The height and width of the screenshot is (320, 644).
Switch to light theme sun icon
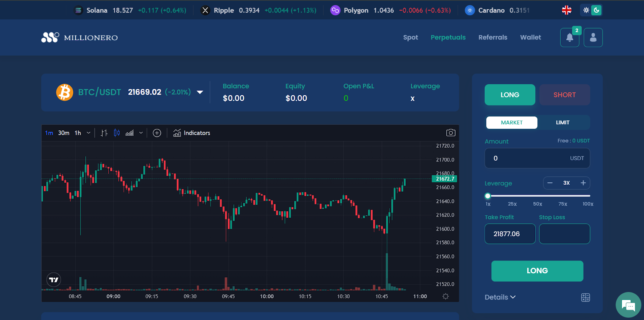[x=586, y=10]
